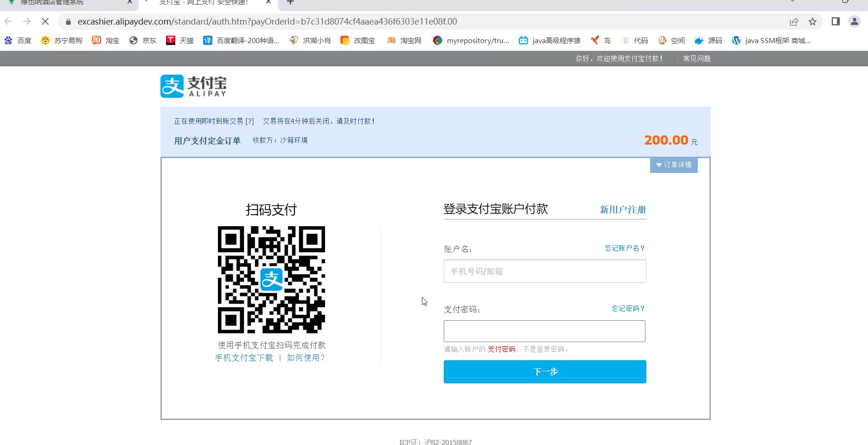Open the first 淘宝 bookmark

tap(106, 41)
